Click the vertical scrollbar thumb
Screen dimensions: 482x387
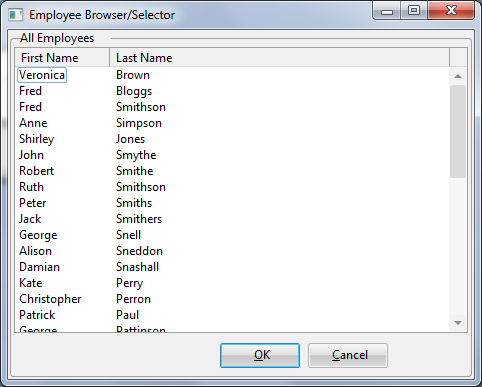pyautogui.click(x=458, y=132)
